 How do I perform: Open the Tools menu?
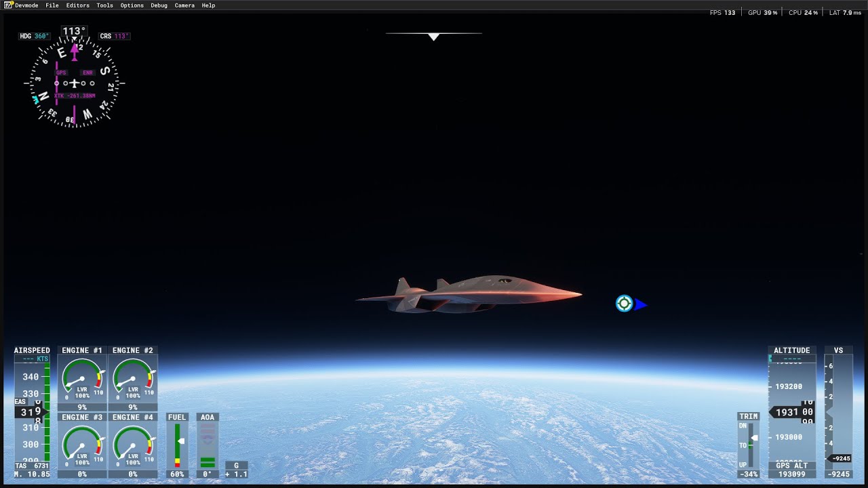point(104,5)
